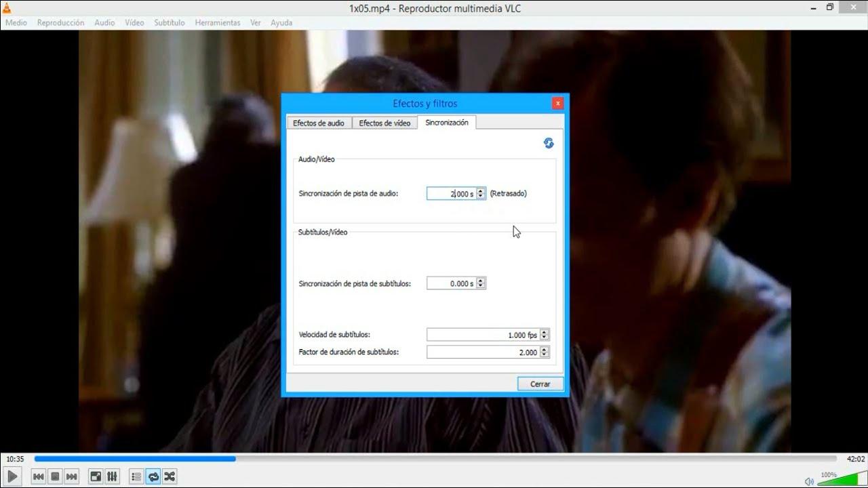Click the subtitle speed spinner arrows
Screen dimensions: 868x488
click(x=545, y=335)
